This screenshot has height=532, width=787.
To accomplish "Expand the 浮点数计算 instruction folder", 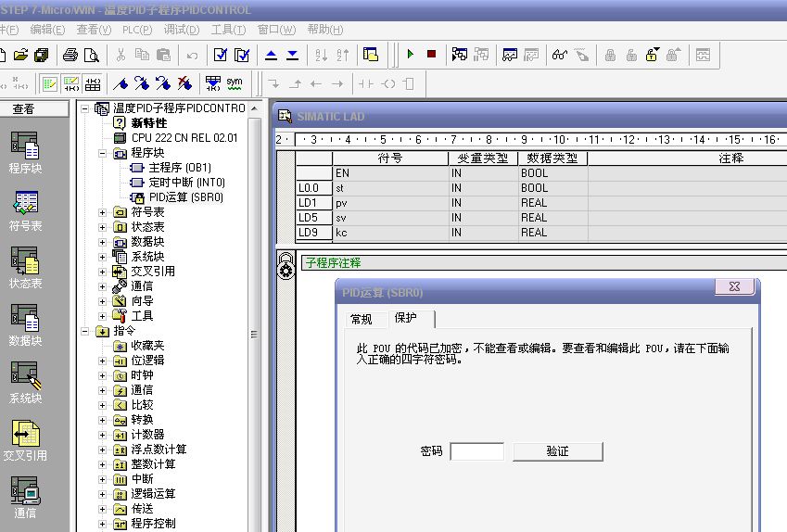I will [x=103, y=450].
